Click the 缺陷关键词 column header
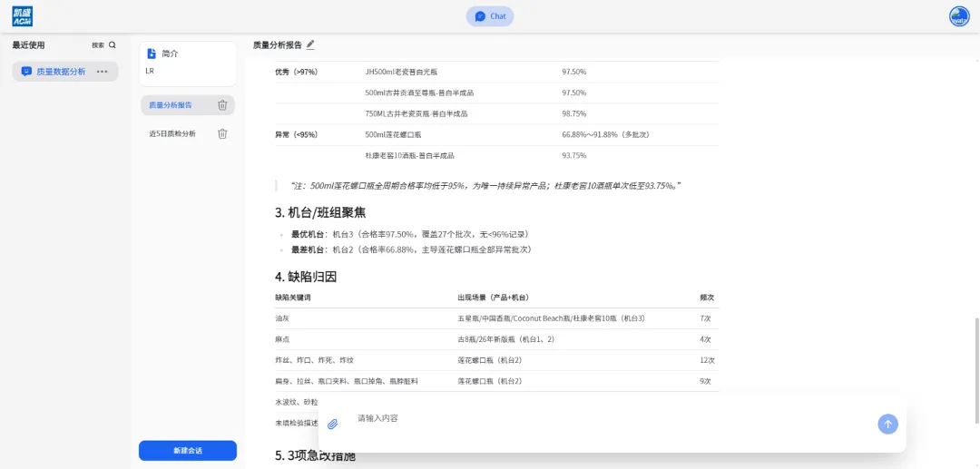 [x=292, y=298]
